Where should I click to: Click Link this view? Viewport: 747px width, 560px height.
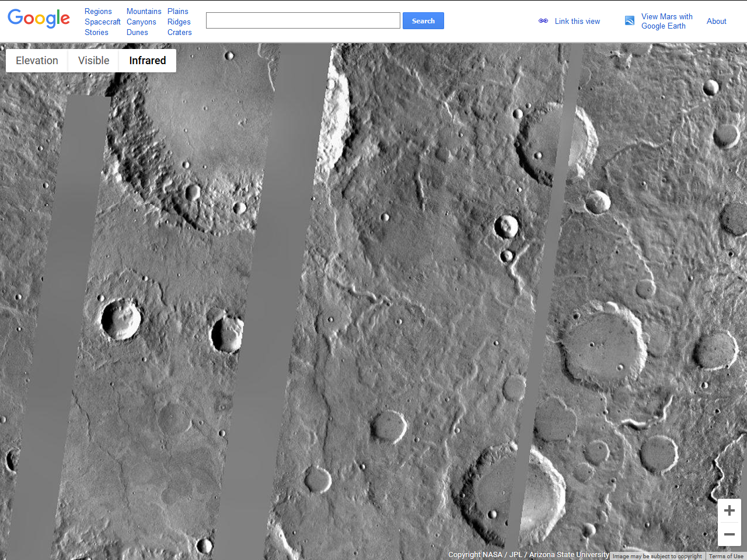(x=577, y=21)
